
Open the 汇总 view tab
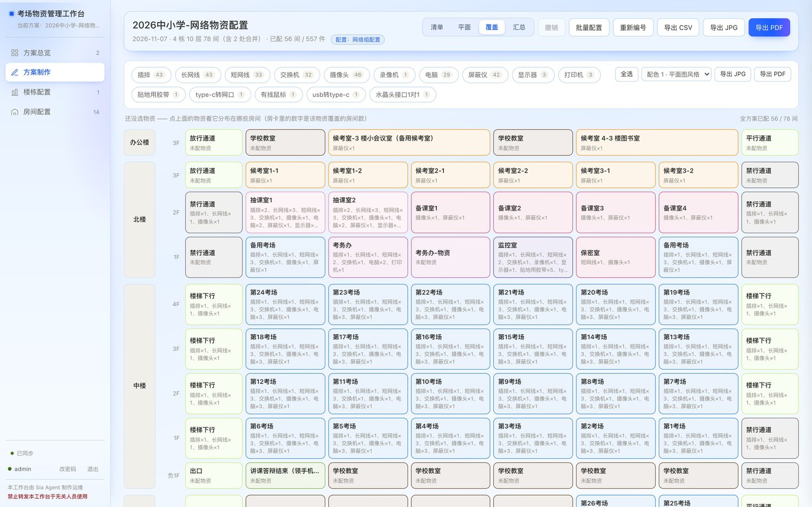(x=519, y=28)
